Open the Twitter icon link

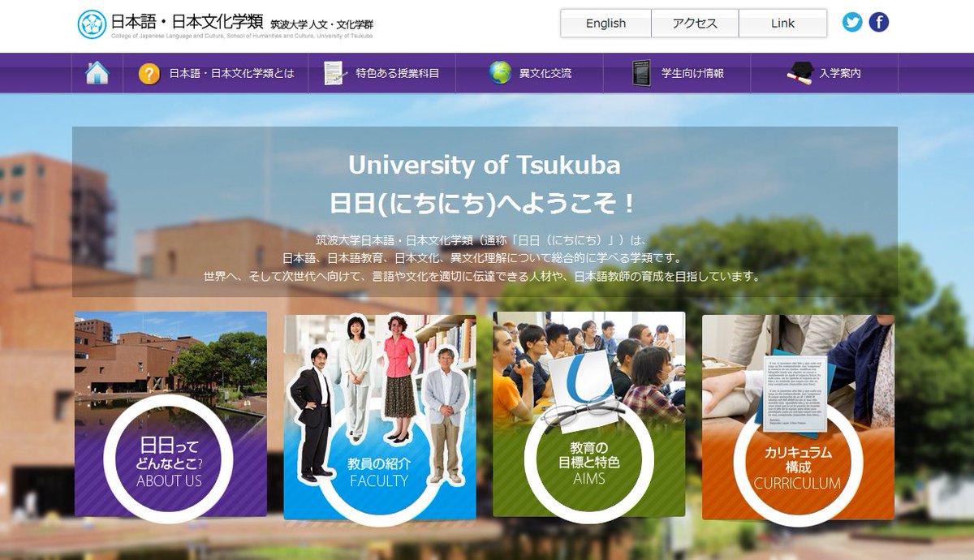[x=852, y=23]
